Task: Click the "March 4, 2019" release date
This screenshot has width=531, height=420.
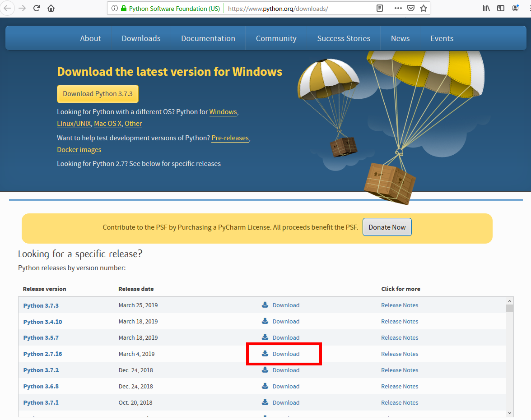Action: (136, 354)
